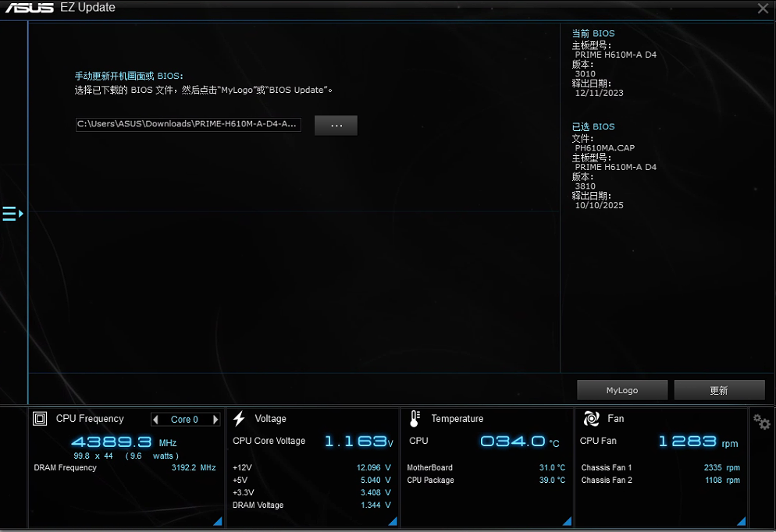Expand the Temperature panel corner triangle
776x532 pixels.
pos(568,521)
